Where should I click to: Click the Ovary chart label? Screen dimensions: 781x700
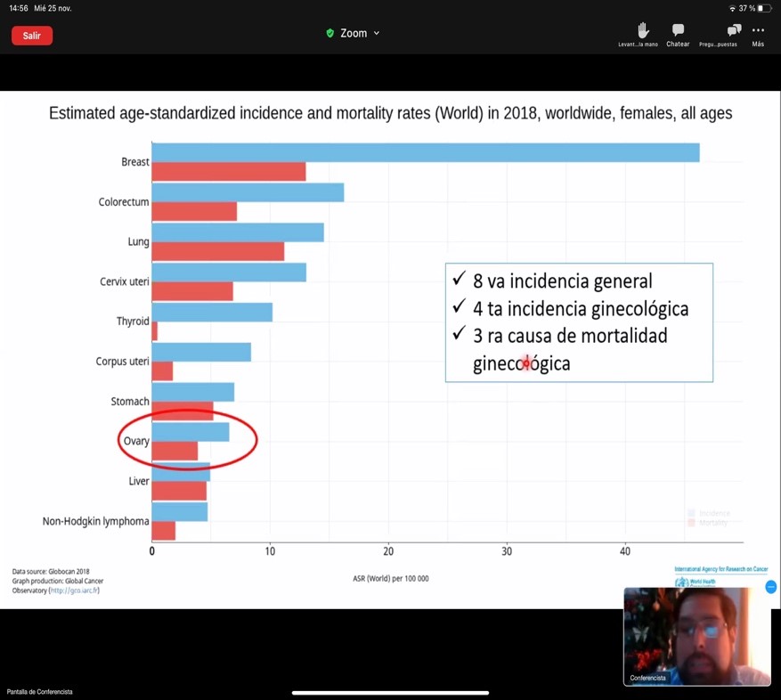[x=136, y=442]
